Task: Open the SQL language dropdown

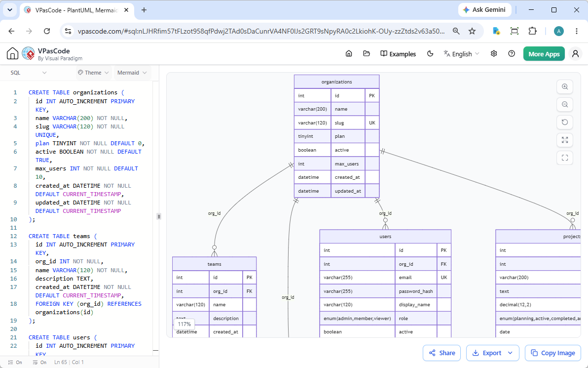Action: tap(28, 73)
